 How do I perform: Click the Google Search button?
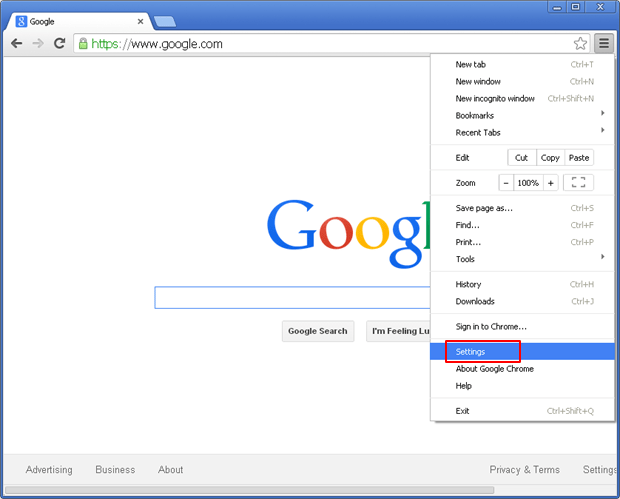[318, 331]
